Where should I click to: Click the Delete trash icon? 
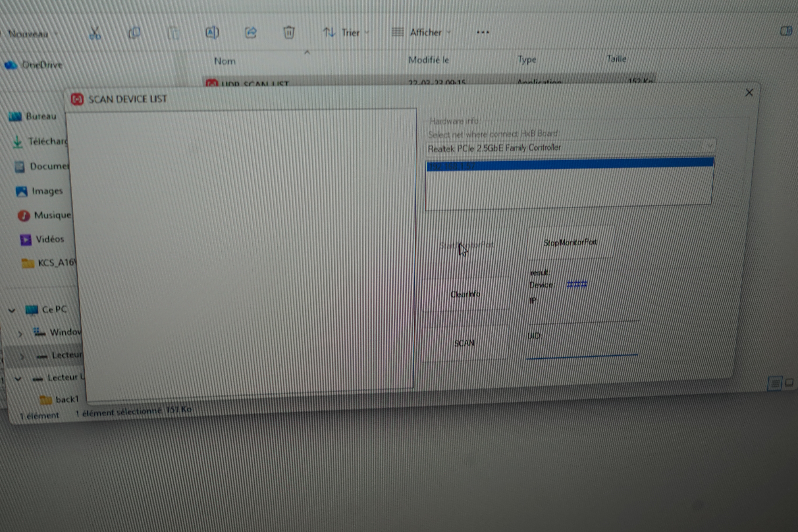click(289, 33)
